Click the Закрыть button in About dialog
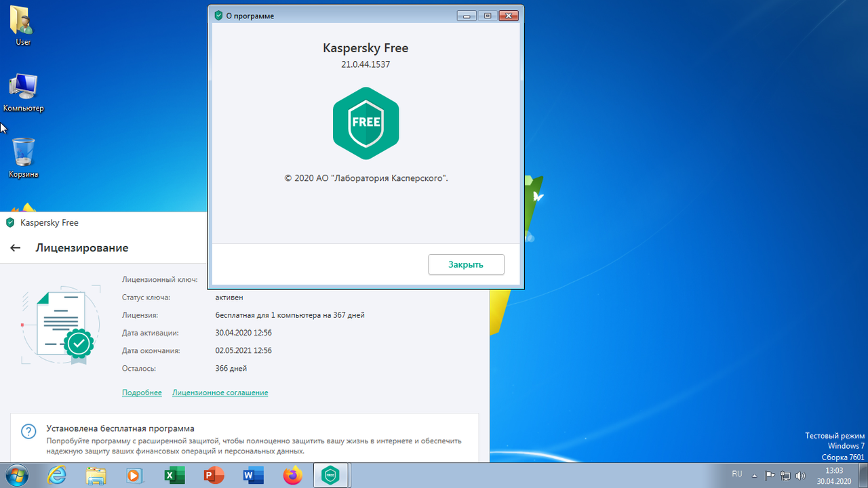 466,264
